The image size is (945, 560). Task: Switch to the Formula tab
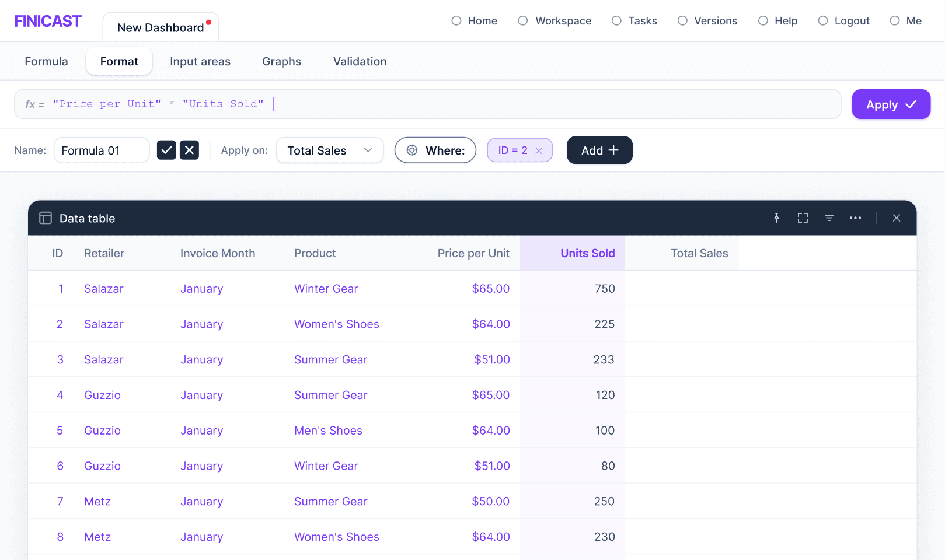[46, 61]
